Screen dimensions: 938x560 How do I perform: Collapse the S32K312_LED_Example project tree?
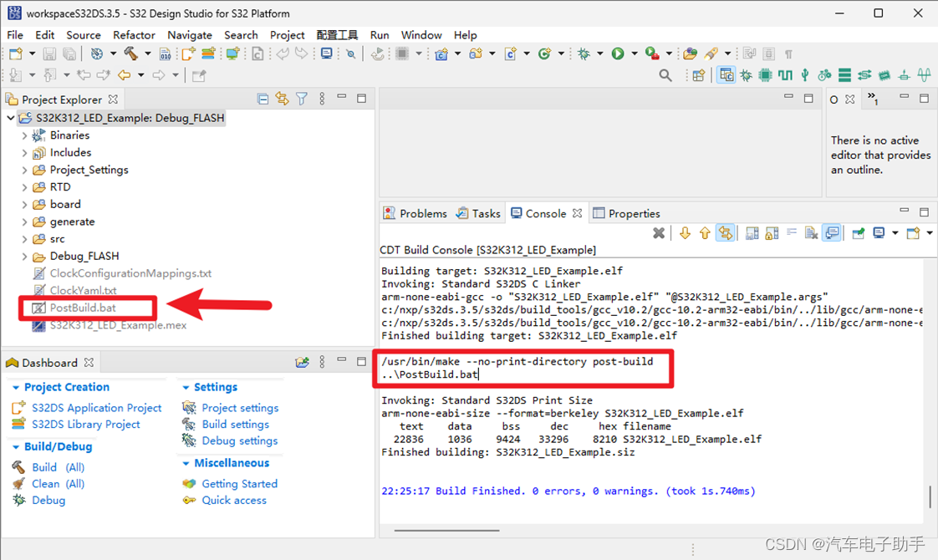click(10, 118)
